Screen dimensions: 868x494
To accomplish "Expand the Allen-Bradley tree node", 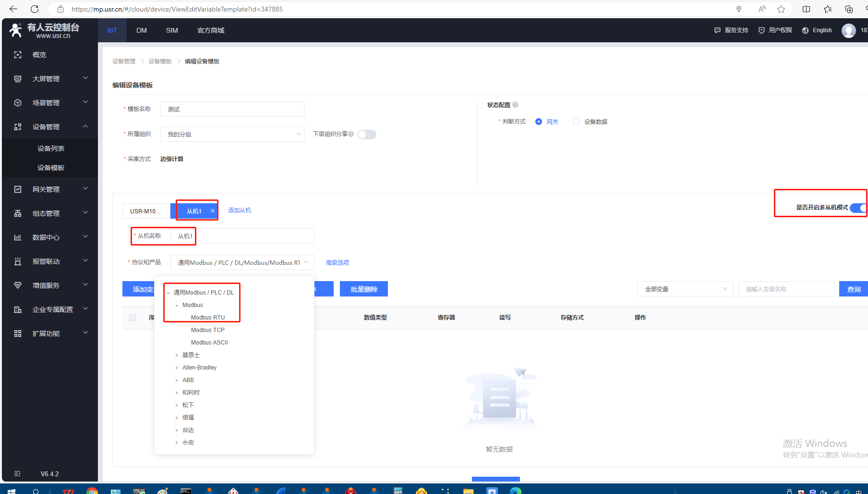I will [x=177, y=368].
